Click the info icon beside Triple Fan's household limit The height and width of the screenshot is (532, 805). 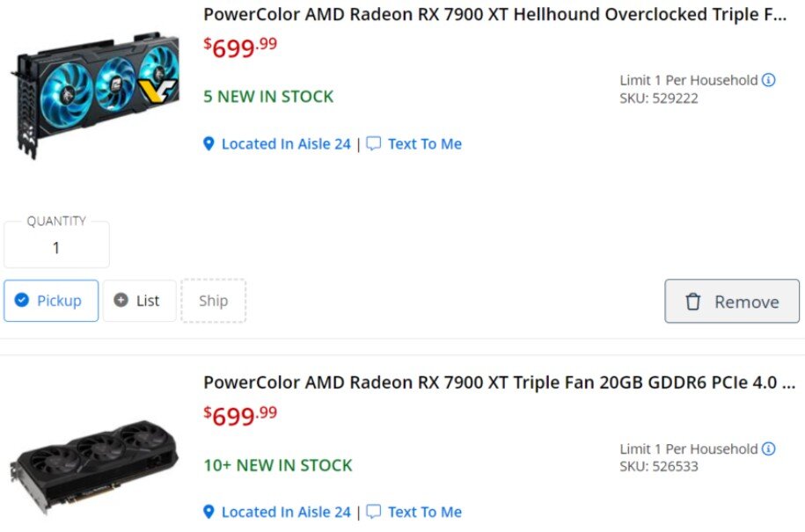768,448
